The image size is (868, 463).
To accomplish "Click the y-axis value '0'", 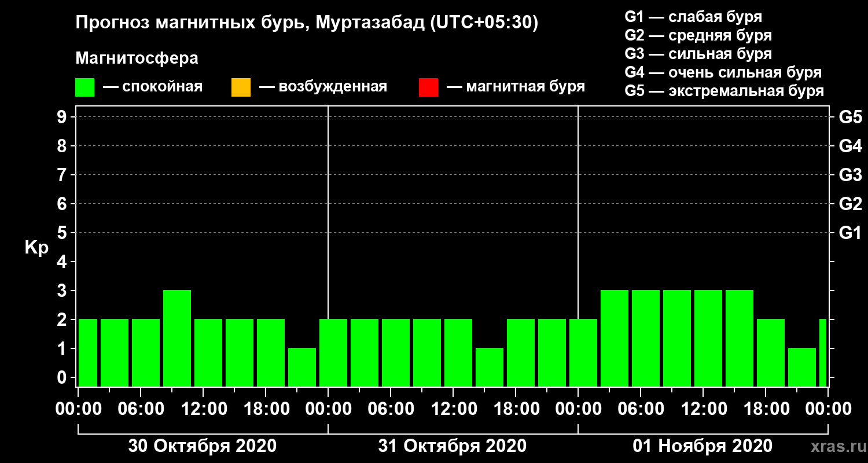I will click(63, 377).
